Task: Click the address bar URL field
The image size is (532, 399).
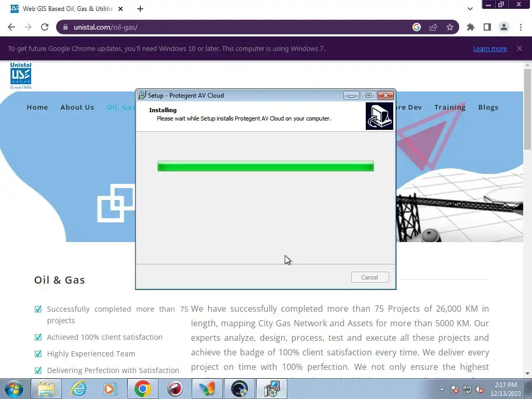Action: click(234, 27)
